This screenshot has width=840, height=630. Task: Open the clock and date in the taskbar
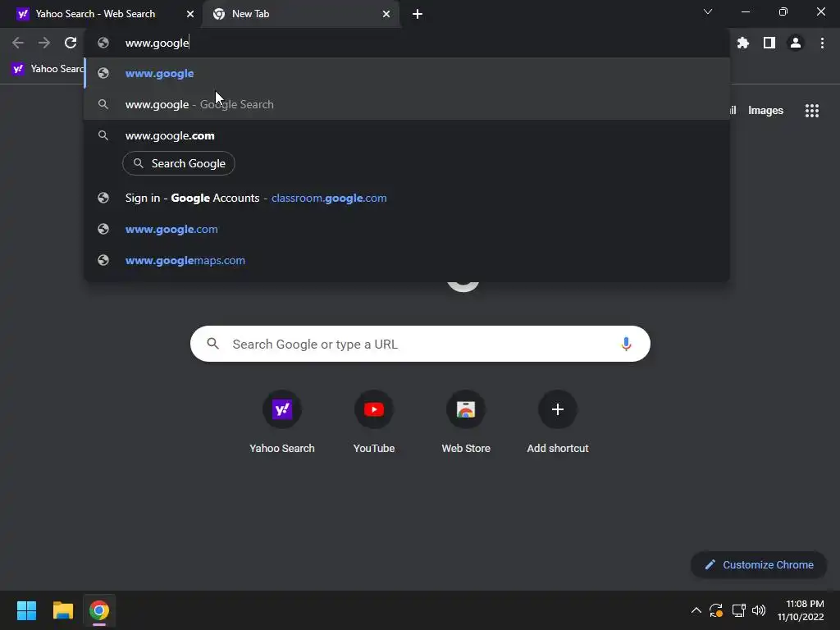coord(801,610)
